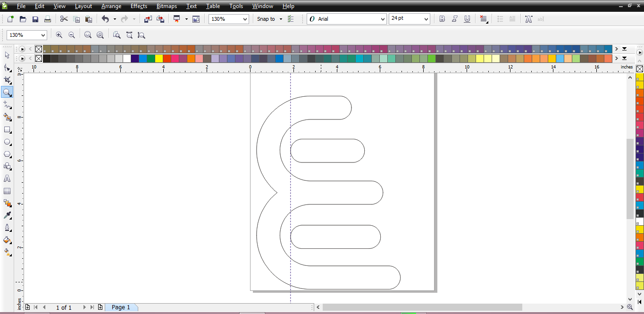The image size is (644, 314).
Task: Open the 24 pt font size dropdown
Action: tap(426, 19)
